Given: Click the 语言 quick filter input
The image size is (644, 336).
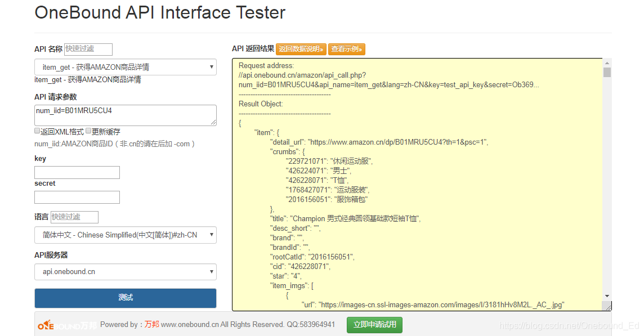Looking at the screenshot, I should point(74,217).
